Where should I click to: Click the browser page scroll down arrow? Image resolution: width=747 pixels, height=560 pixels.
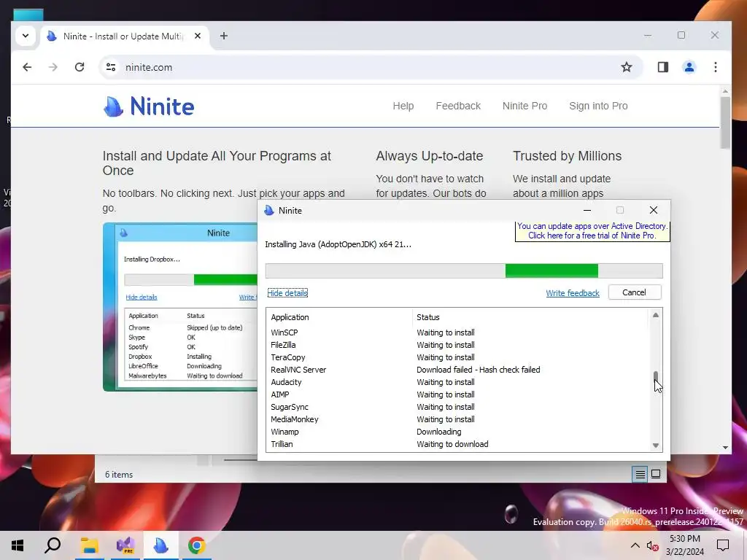point(725,448)
